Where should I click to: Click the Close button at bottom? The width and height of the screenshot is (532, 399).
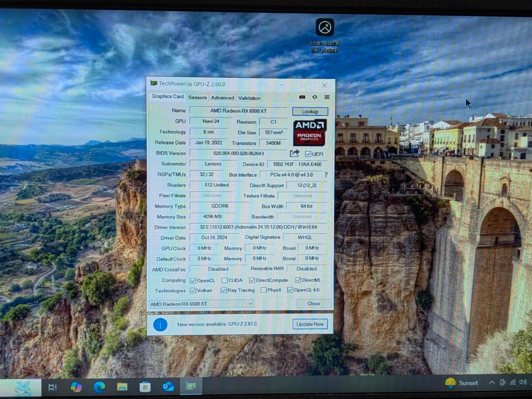[x=314, y=303]
